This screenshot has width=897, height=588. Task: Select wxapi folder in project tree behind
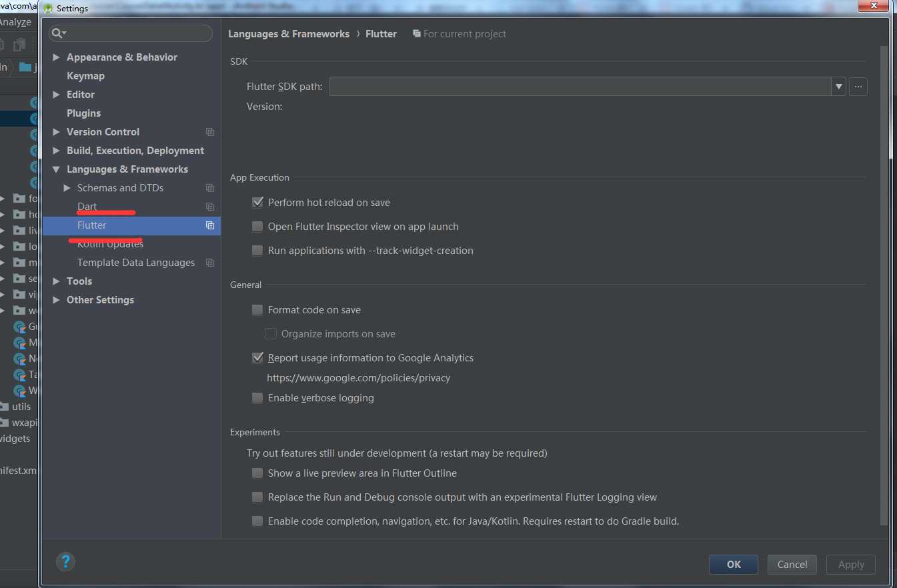click(x=25, y=423)
